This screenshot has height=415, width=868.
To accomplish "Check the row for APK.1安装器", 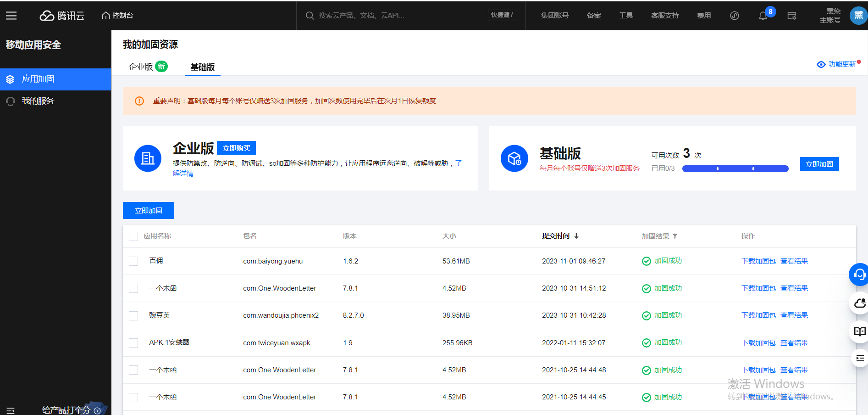I will [133, 343].
